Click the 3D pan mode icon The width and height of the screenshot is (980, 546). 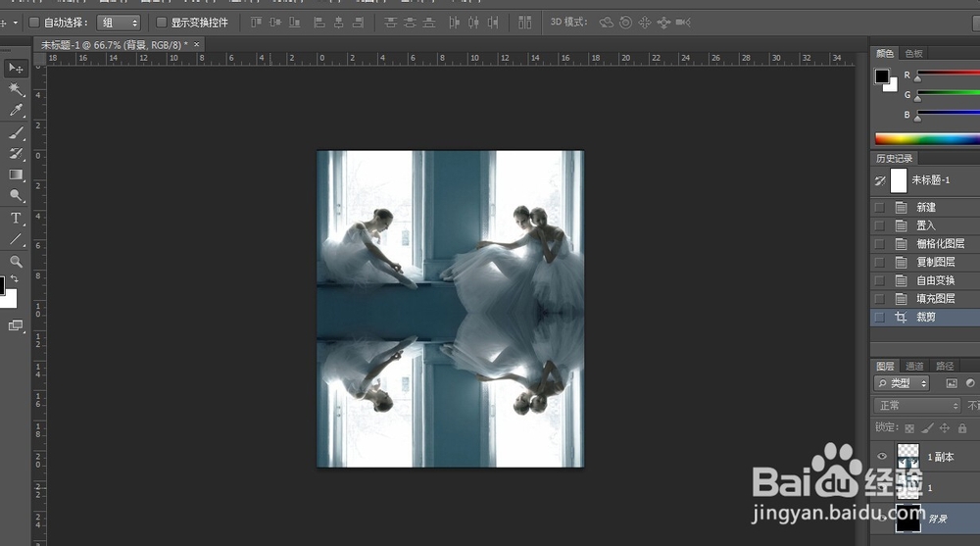click(x=645, y=23)
